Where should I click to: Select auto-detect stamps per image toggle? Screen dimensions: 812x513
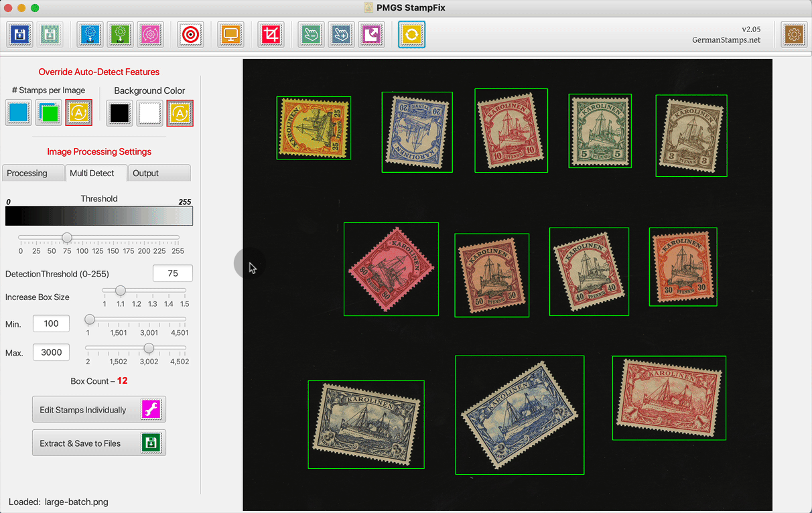click(79, 113)
